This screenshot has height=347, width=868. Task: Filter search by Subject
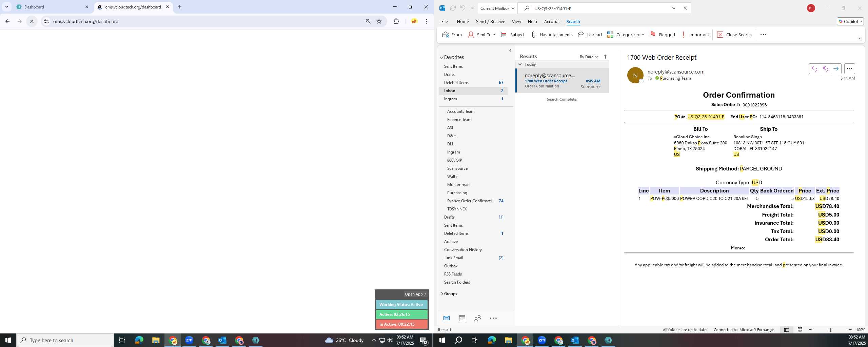(x=513, y=35)
